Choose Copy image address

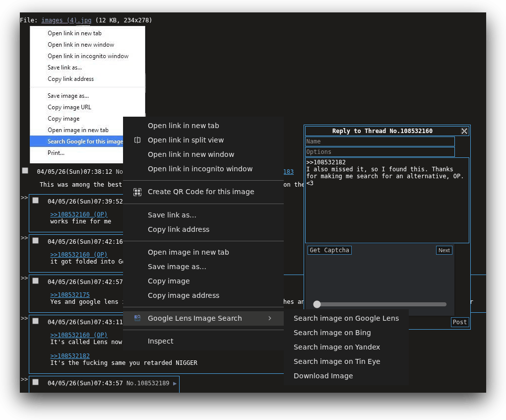203,295
